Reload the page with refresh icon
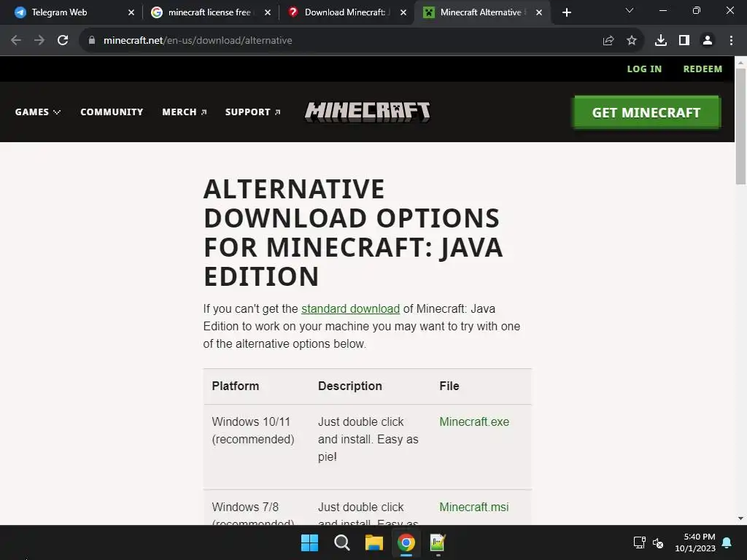The image size is (747, 560). pyautogui.click(x=63, y=41)
